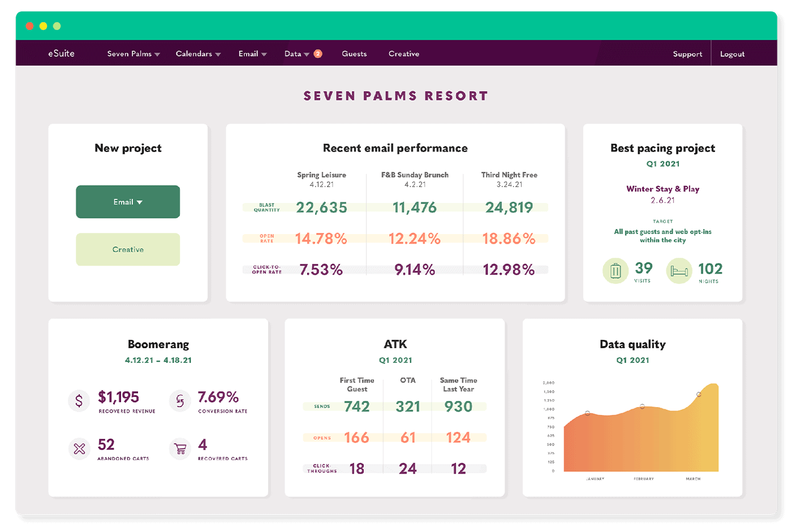Click the 24,819 blast quantity value
The image size is (792, 532).
point(509,207)
